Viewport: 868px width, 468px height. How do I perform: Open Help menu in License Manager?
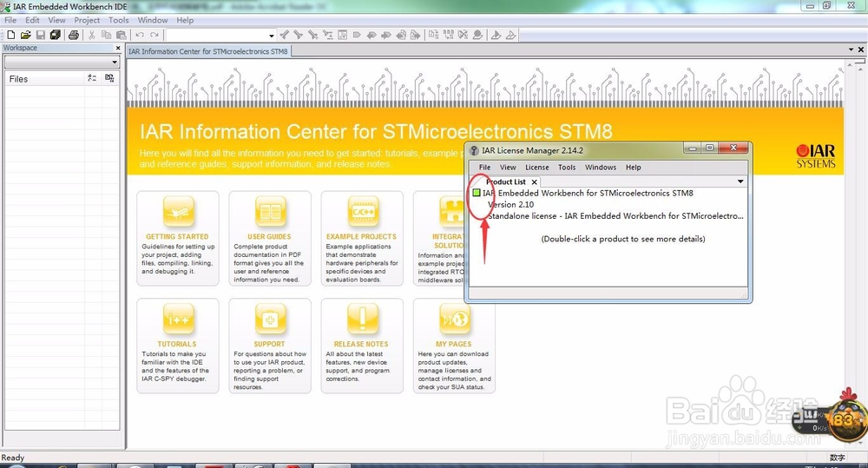point(634,168)
